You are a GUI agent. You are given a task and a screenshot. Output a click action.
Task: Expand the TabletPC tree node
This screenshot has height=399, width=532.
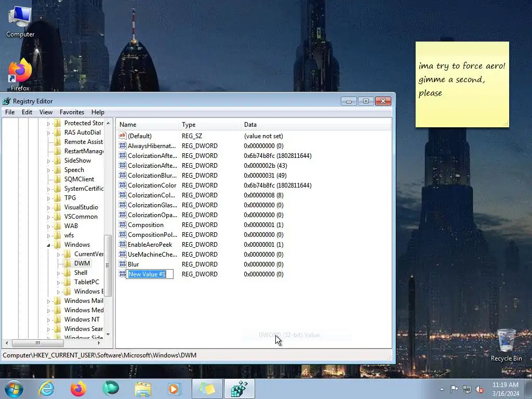coord(58,282)
